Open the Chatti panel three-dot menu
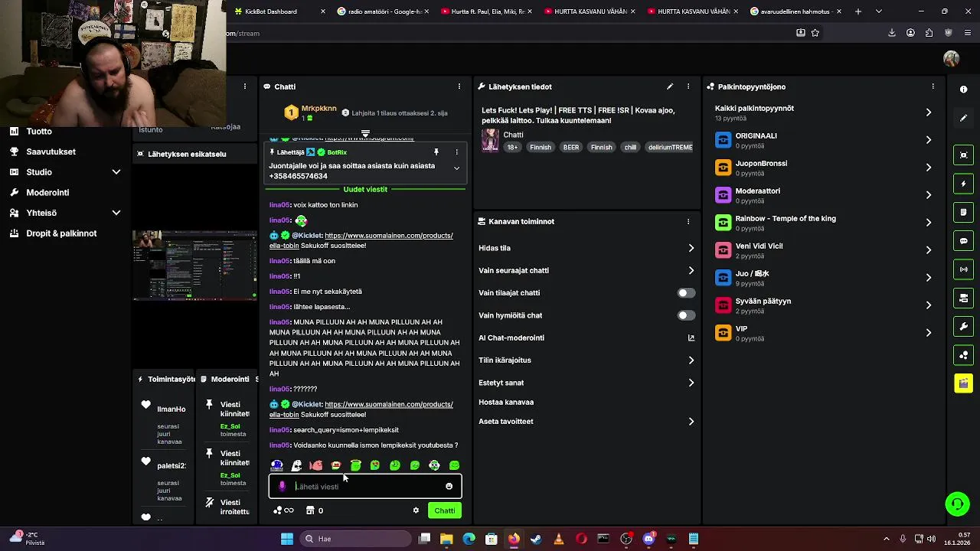This screenshot has height=551, width=980. coord(459,86)
